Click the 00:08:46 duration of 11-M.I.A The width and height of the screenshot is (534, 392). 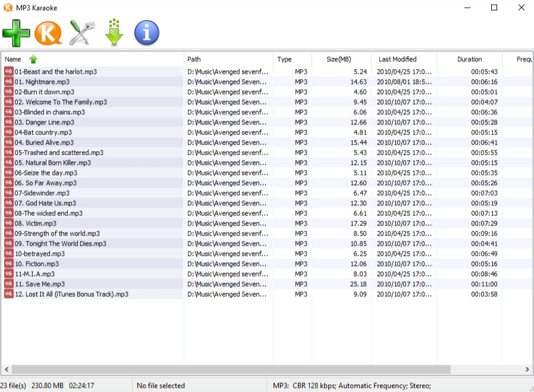coord(484,274)
